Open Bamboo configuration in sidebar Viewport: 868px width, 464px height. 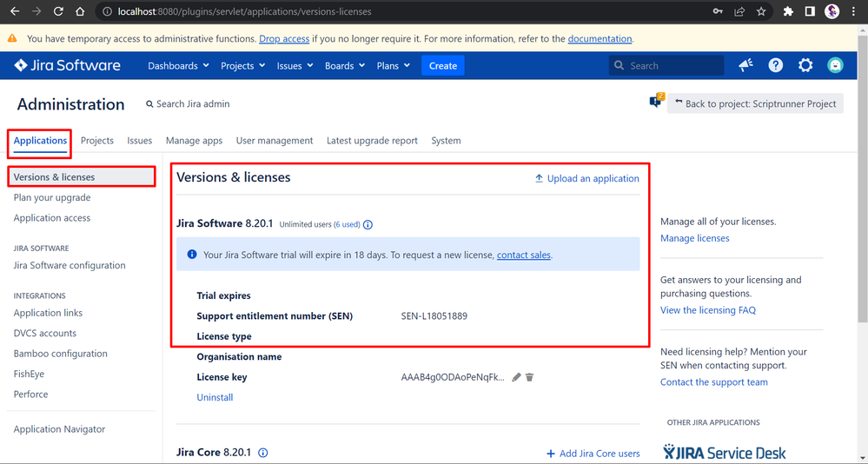click(60, 354)
